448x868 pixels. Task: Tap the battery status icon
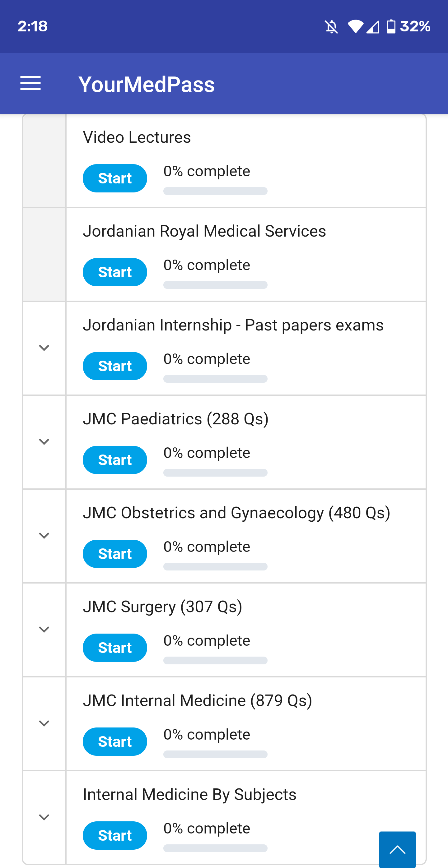click(x=391, y=27)
